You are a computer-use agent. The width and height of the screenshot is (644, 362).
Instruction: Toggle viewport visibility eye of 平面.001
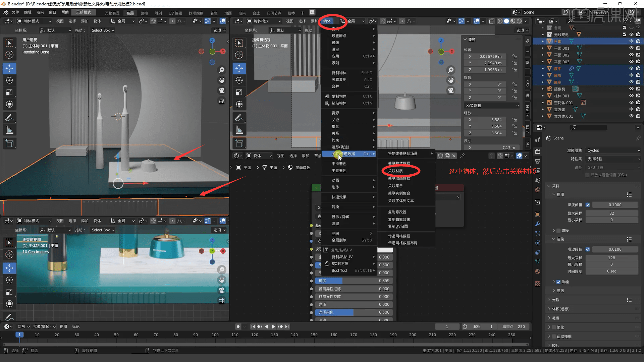tap(631, 48)
